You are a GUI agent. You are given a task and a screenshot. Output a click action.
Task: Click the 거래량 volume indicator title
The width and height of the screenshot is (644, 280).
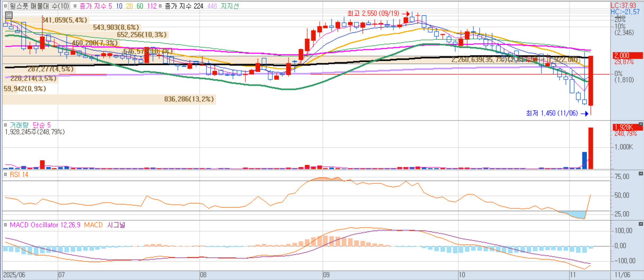click(19, 125)
